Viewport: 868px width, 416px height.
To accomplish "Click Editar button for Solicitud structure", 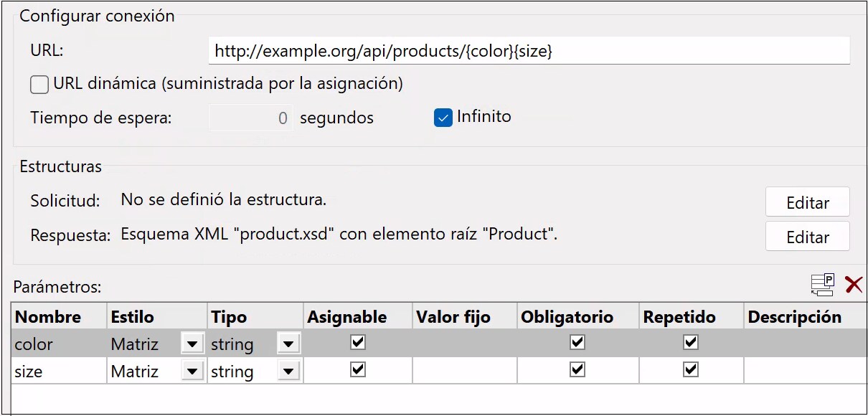I will 807,202.
